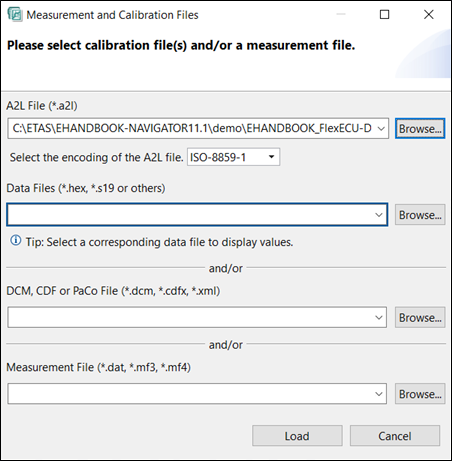
Task: Click the 'Tip: Select a corresponding data file' text
Action: [159, 242]
